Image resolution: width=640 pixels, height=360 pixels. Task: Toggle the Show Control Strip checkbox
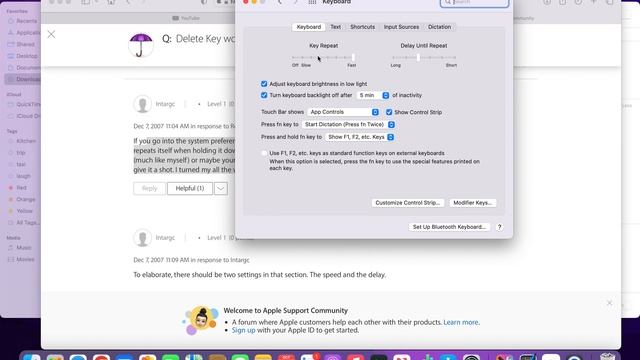click(389, 112)
